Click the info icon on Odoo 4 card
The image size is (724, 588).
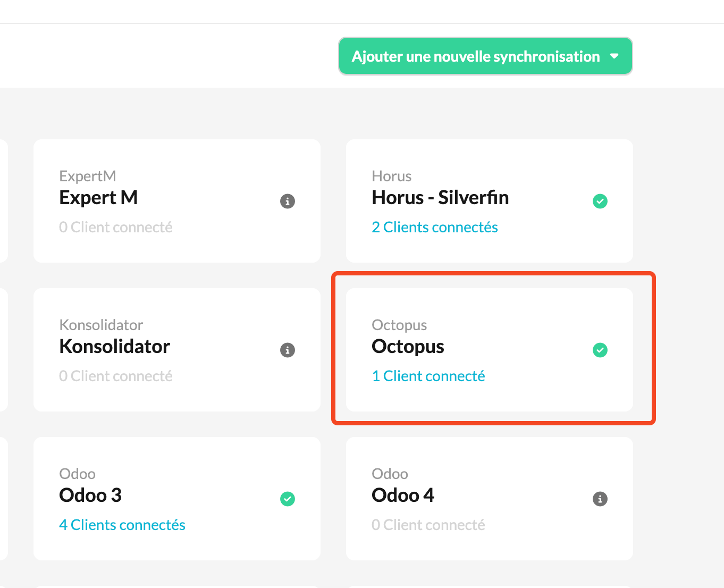600,499
